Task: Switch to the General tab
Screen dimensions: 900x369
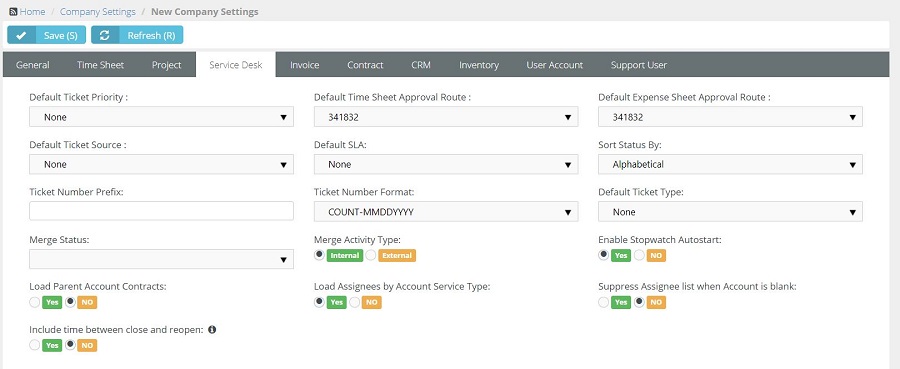Action: 33,65
